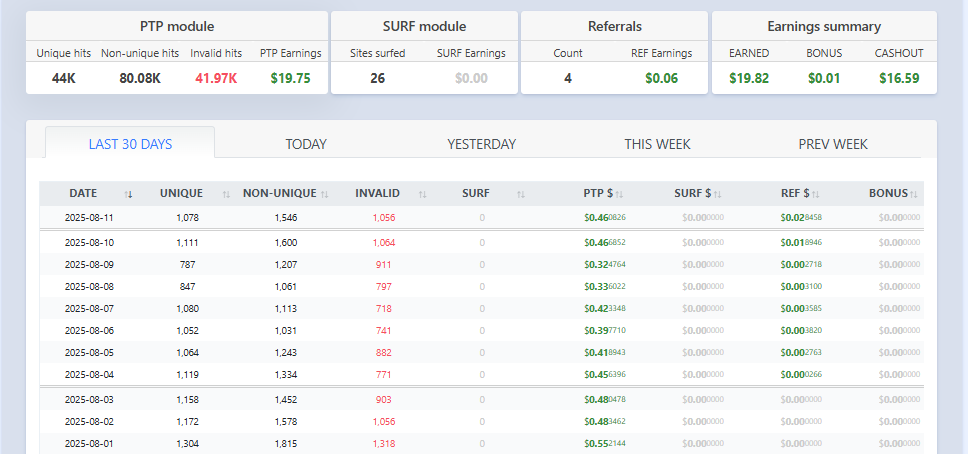968x454 pixels.
Task: Sort by PTP $ column icon
Action: [619, 195]
